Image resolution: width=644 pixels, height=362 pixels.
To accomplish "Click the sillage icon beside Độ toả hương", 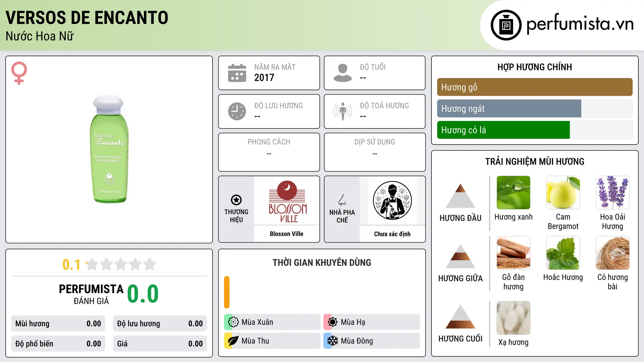I will (x=343, y=111).
